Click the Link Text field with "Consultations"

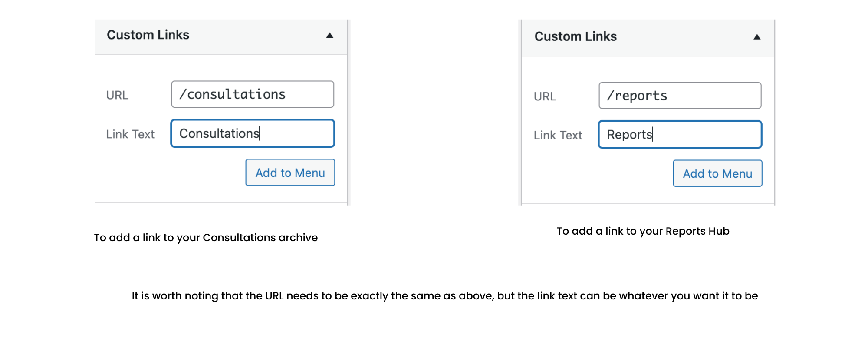[x=253, y=133]
